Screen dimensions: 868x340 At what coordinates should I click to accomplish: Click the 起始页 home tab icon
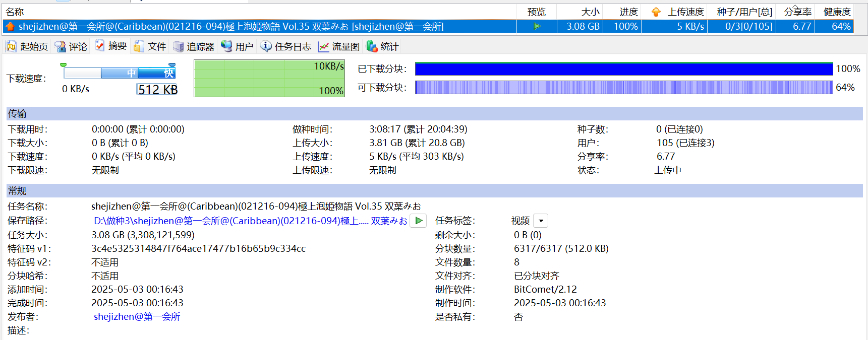point(12,47)
